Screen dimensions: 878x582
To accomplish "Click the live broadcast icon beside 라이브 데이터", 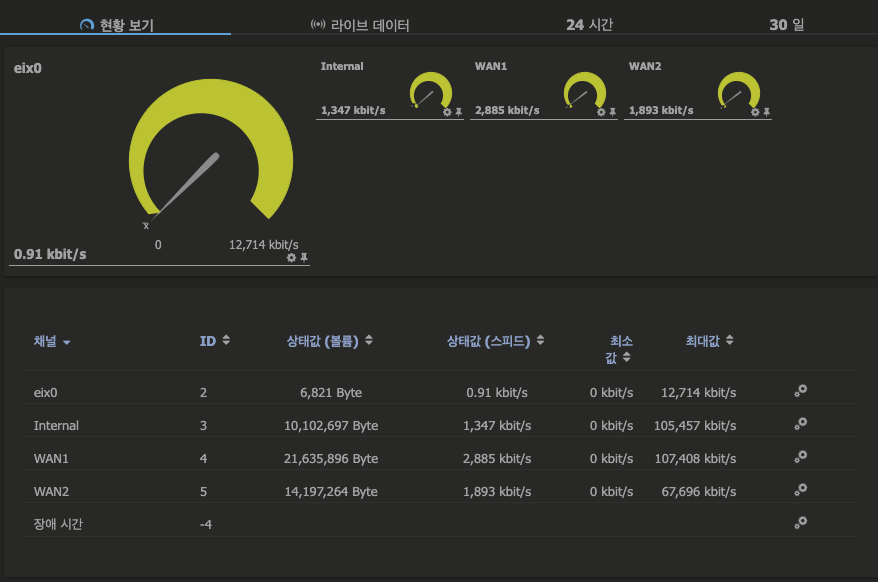I will pos(318,24).
